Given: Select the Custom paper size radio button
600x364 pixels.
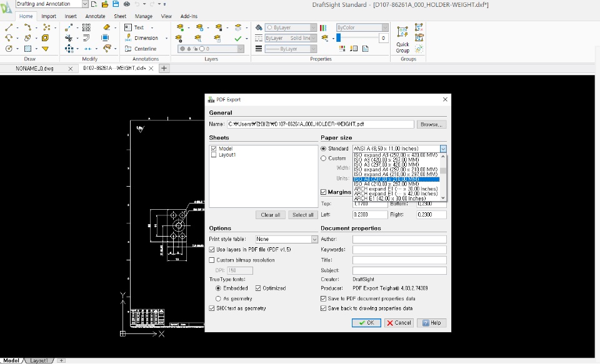Looking at the screenshot, I should [x=324, y=159].
